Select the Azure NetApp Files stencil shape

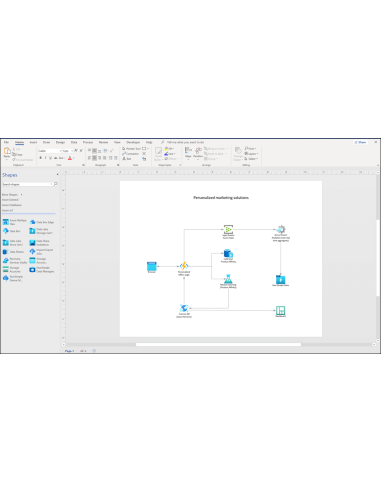click(15, 222)
